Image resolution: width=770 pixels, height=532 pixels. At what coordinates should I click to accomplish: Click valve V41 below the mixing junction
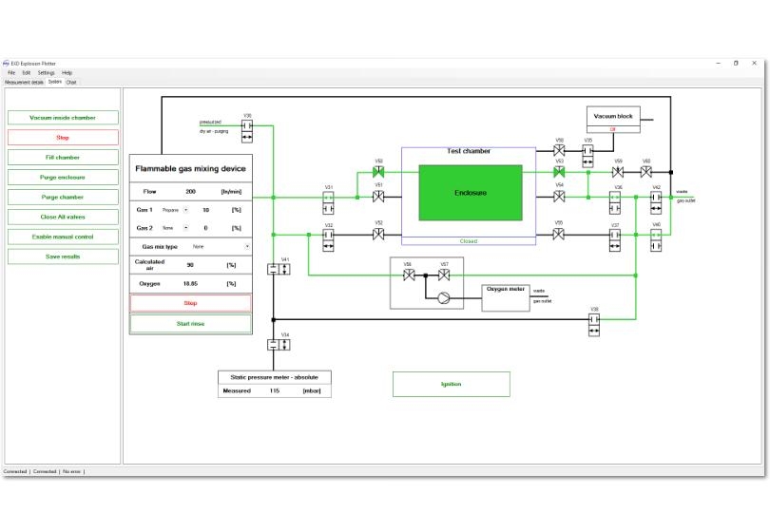tap(279, 269)
